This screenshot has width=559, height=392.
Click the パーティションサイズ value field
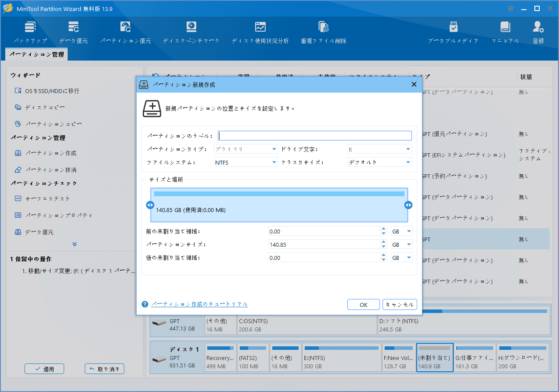click(x=324, y=245)
